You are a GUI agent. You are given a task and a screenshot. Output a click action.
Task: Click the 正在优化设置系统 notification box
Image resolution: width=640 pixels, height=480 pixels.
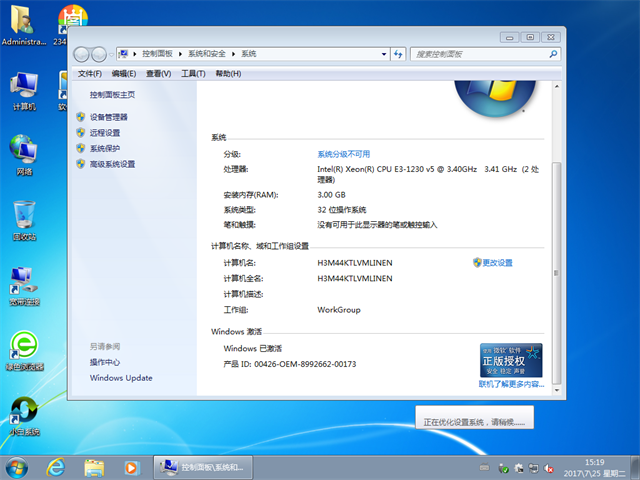pos(474,417)
